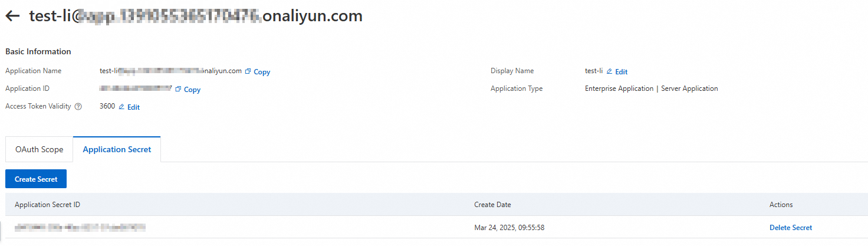Viewport: 868px width, 246px height.
Task: Open help tooltip for Access Token Validity
Action: click(78, 107)
